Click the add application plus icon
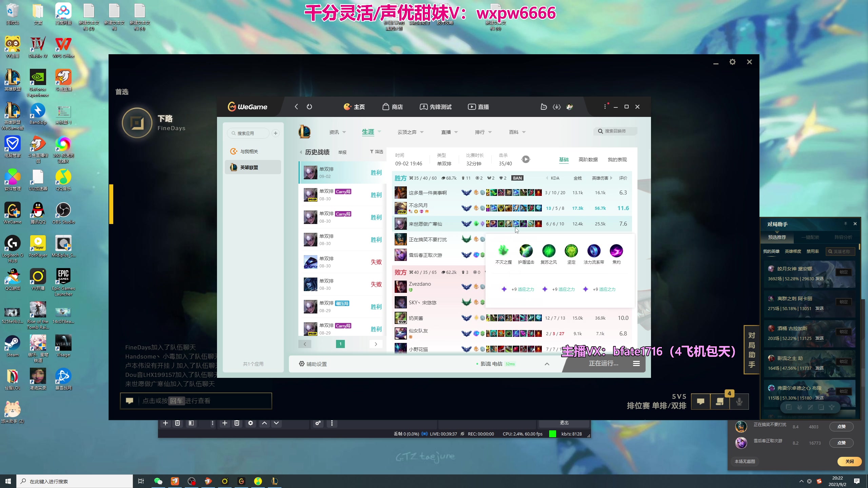Image resolution: width=868 pixels, height=488 pixels. [x=276, y=133]
